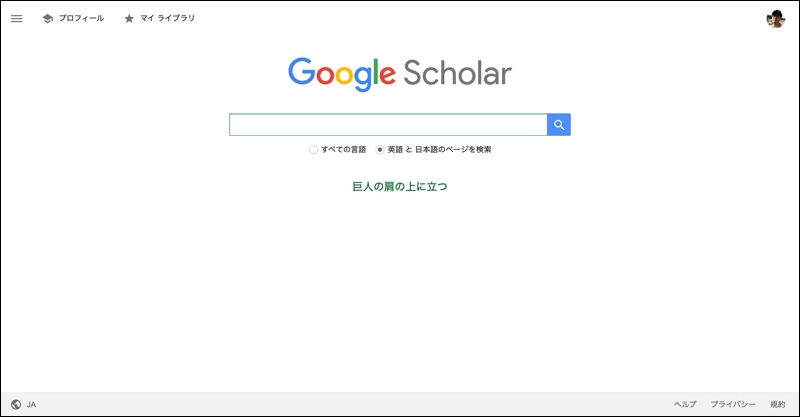Click the すべての言語 option label
Screen dimensions: 800x417
pyautogui.click(x=343, y=150)
